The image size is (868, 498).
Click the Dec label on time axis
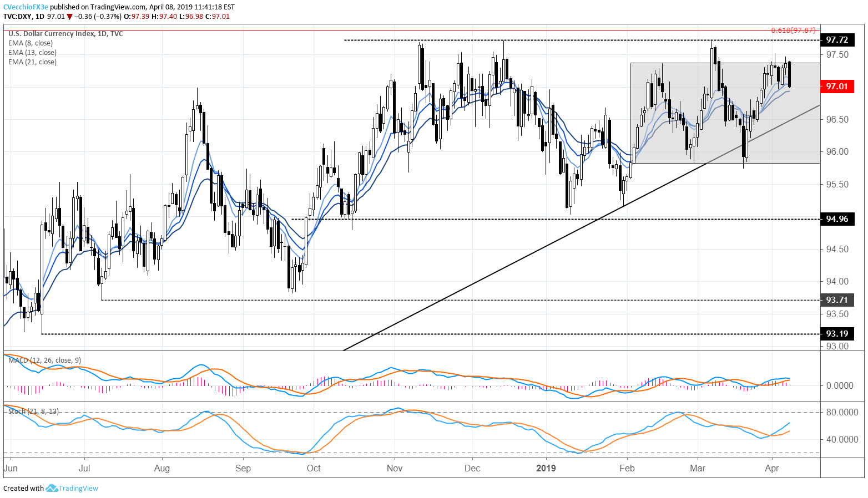[x=472, y=468]
